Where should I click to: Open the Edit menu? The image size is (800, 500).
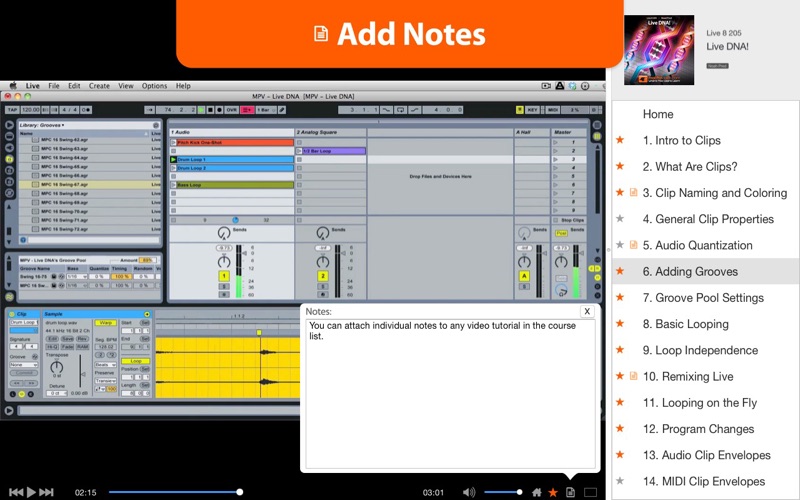tap(74, 86)
